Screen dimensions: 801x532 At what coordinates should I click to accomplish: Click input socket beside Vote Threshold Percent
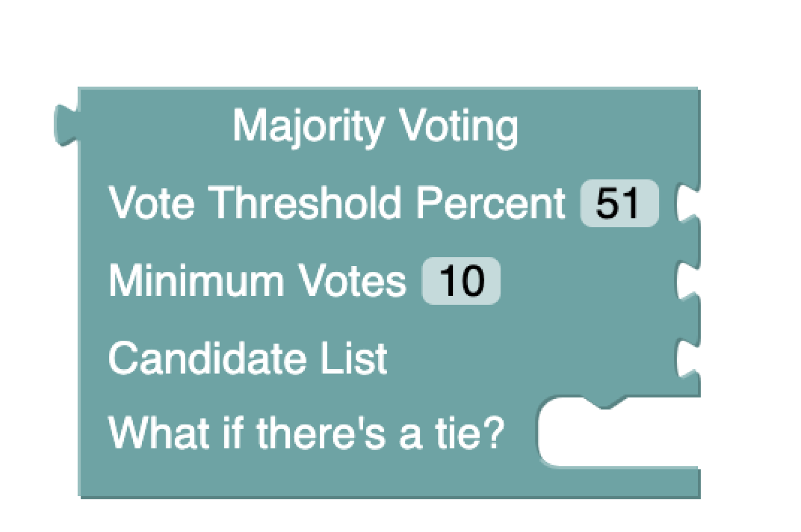pos(686,204)
